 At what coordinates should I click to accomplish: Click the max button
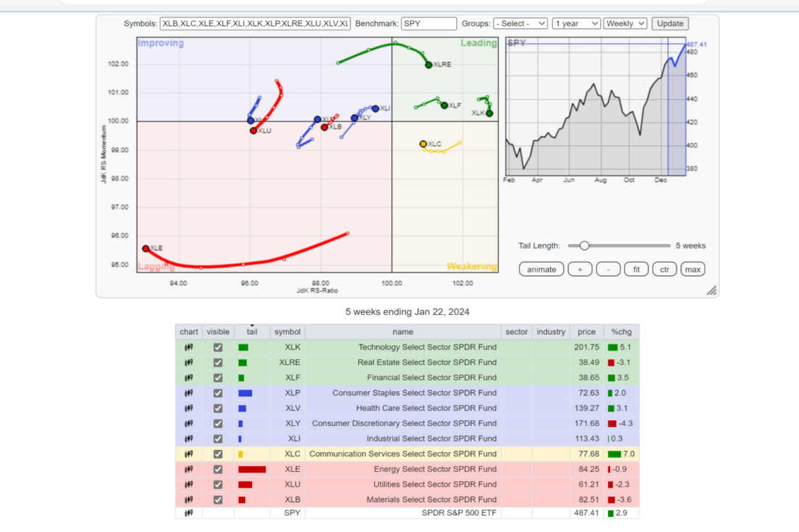coord(692,269)
